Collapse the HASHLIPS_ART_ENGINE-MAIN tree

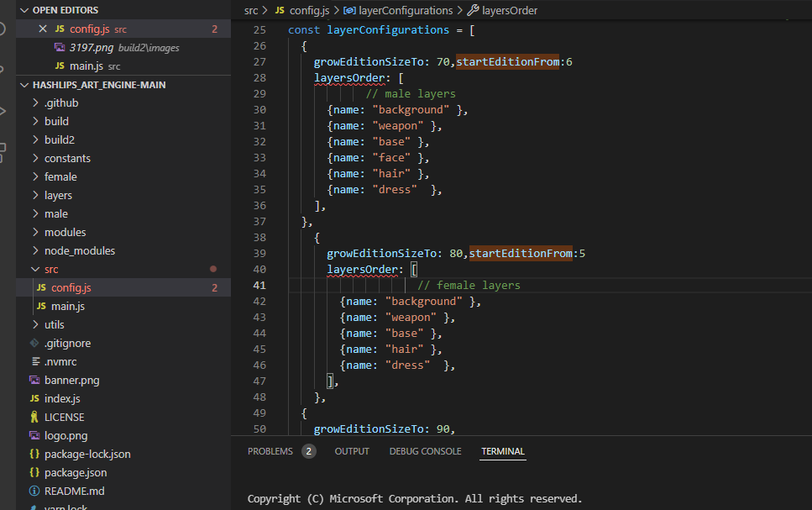point(24,84)
